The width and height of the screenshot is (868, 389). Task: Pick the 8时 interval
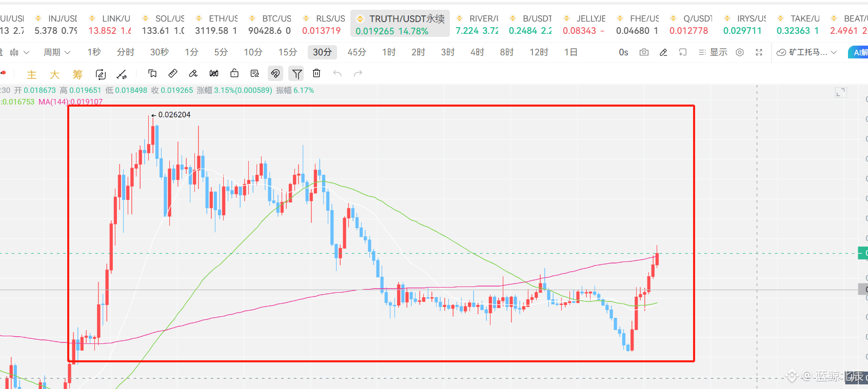point(507,52)
